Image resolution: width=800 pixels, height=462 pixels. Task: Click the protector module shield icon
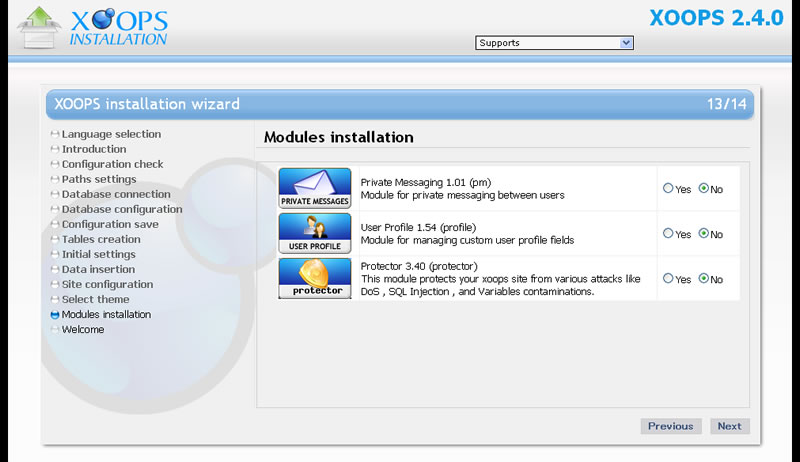point(315,278)
